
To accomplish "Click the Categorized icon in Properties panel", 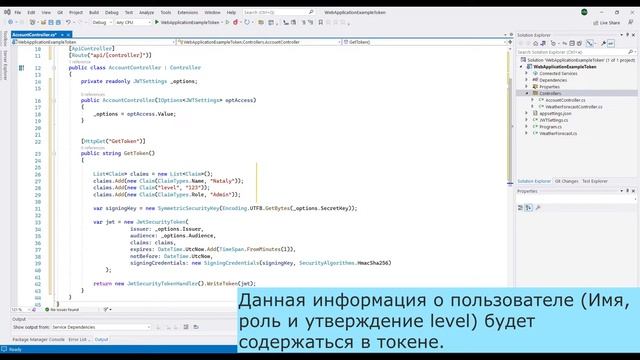I will click(x=520, y=208).
